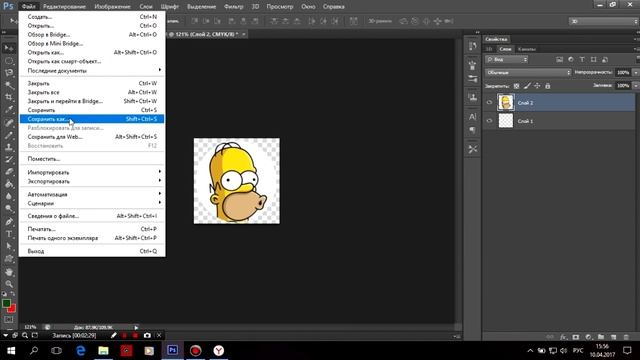Click the red background color swatch

coord(12,309)
